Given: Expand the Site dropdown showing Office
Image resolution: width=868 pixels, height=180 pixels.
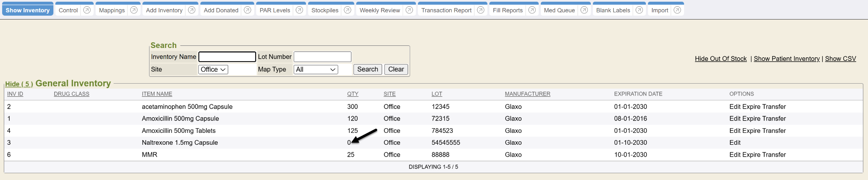Looking at the screenshot, I should click(213, 70).
